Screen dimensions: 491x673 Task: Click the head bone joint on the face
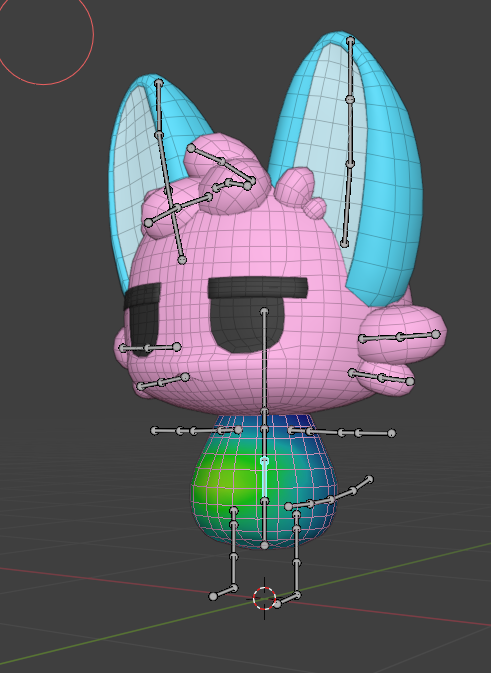pos(264,311)
